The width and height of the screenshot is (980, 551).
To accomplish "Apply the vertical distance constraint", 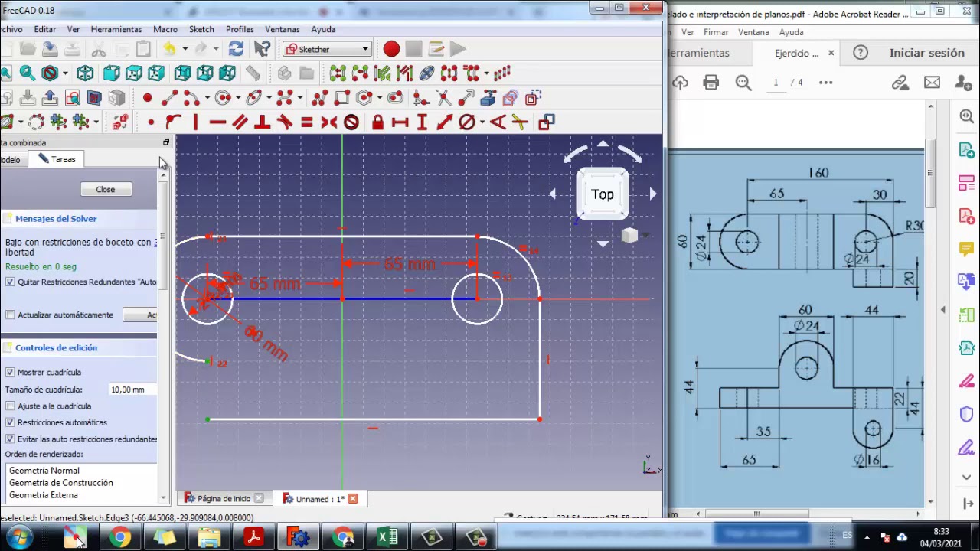I will click(422, 122).
